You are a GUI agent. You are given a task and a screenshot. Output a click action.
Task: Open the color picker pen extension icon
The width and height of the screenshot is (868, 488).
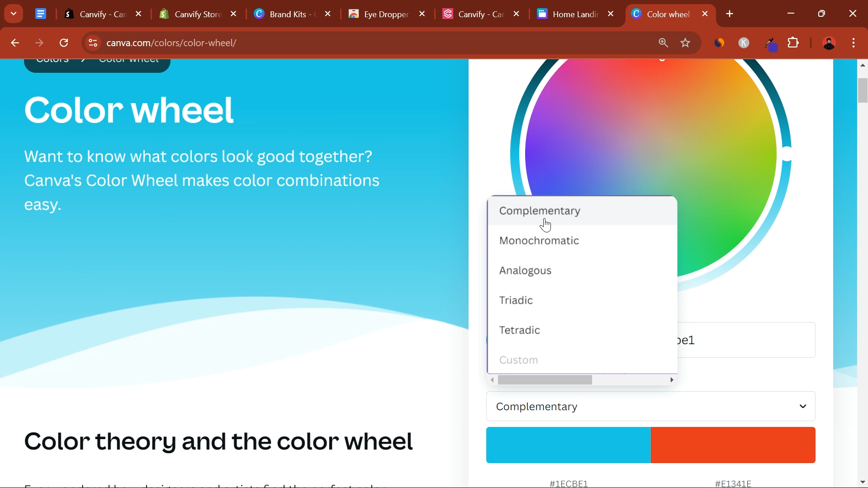click(771, 44)
